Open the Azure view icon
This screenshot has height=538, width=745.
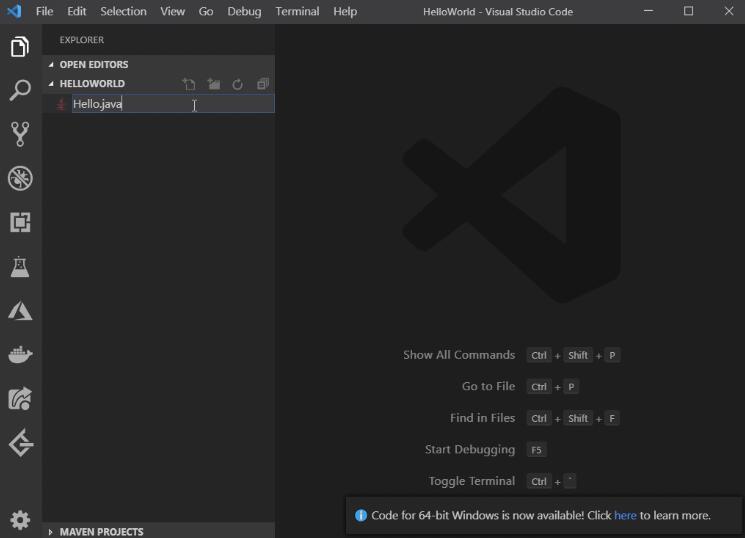20,311
